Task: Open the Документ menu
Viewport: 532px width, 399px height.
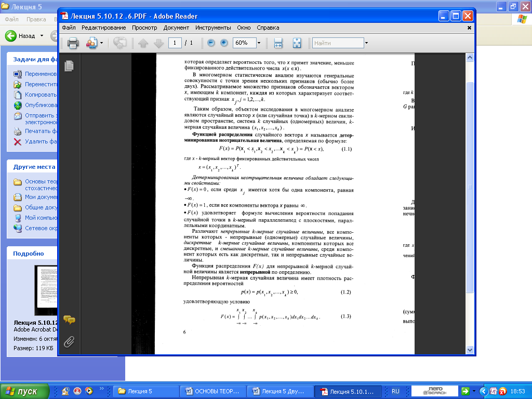Action: click(176, 28)
